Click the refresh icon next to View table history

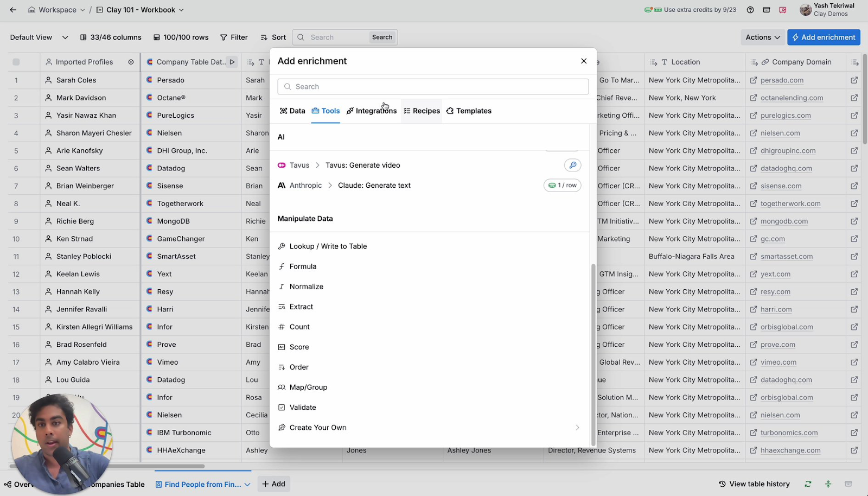pos(808,484)
